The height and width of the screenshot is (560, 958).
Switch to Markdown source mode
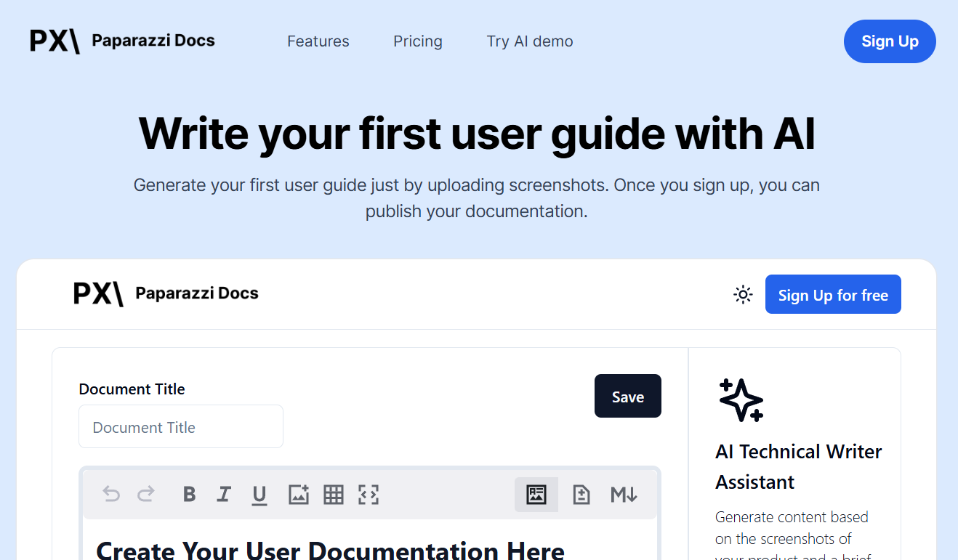point(624,495)
